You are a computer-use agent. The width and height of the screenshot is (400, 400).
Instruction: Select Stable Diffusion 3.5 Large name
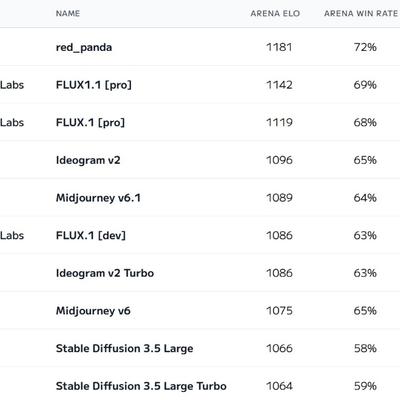125,349
